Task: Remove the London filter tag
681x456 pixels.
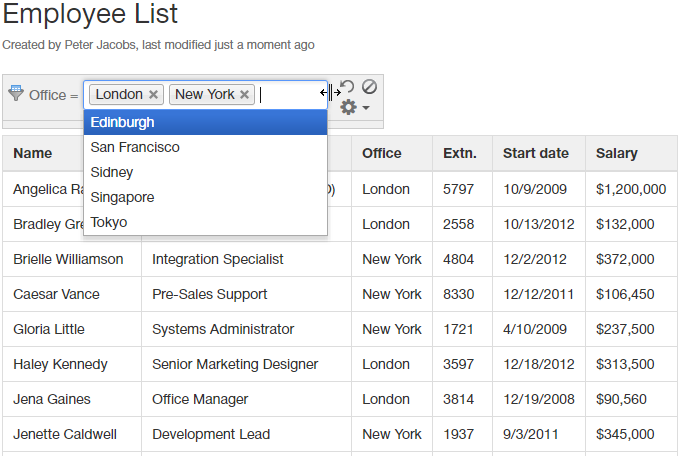Action: pyautogui.click(x=153, y=95)
